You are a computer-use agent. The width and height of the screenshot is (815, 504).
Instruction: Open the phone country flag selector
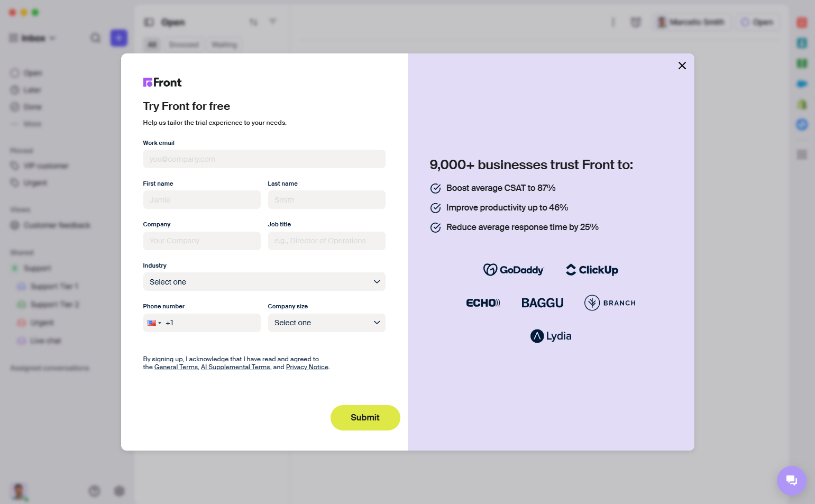[154, 323]
